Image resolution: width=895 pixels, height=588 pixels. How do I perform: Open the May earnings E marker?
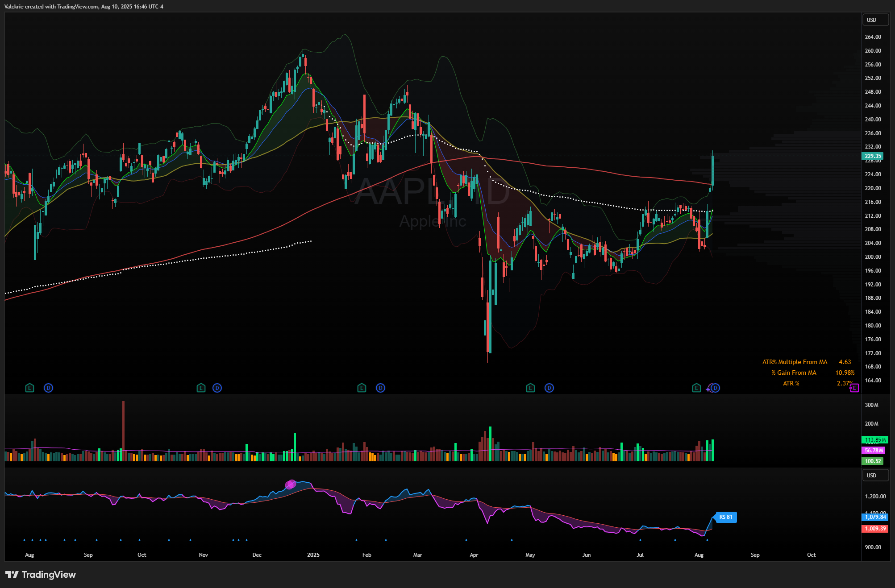tap(530, 388)
